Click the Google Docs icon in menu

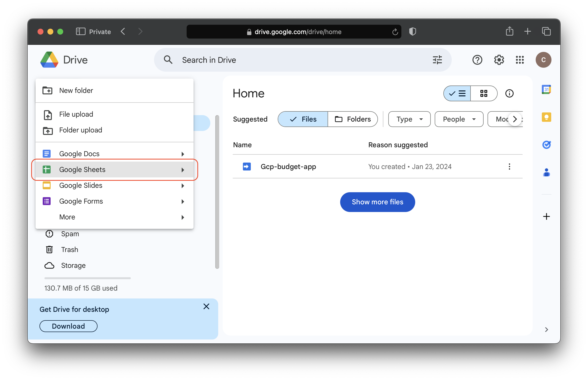[x=47, y=153]
